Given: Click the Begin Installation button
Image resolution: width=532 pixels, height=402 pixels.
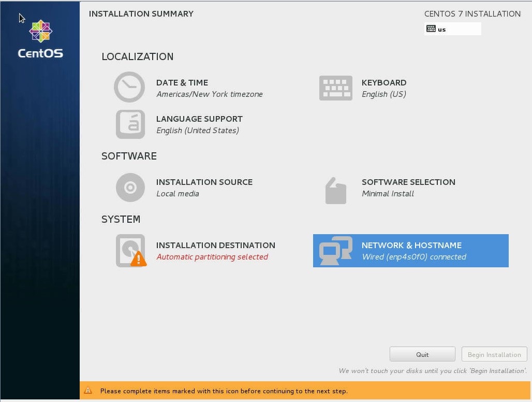Looking at the screenshot, I should point(494,354).
